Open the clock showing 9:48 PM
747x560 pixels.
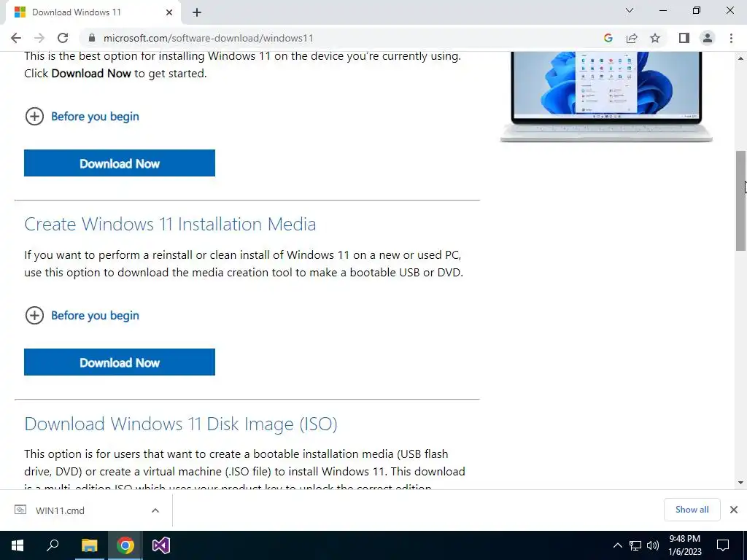(x=684, y=545)
